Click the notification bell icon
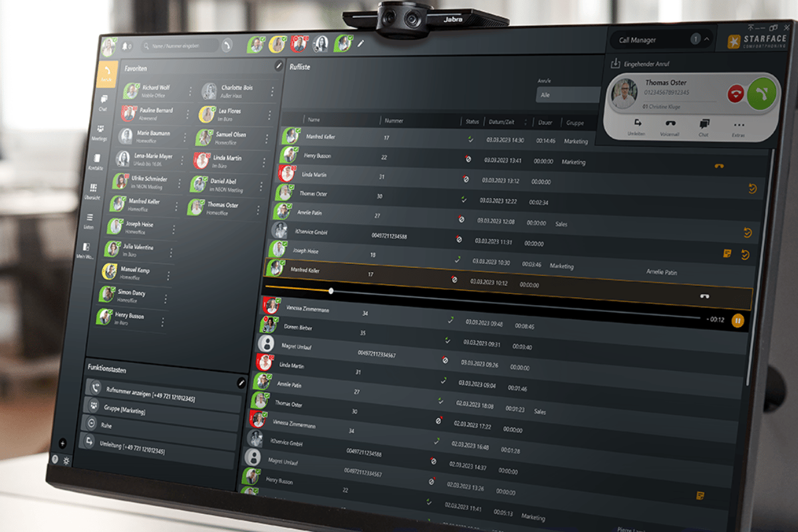798x532 pixels. 125,47
